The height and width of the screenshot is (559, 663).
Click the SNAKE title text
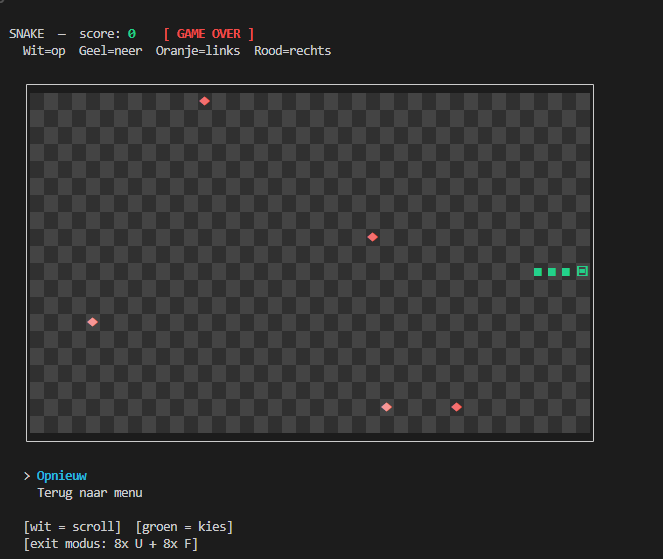pos(27,34)
